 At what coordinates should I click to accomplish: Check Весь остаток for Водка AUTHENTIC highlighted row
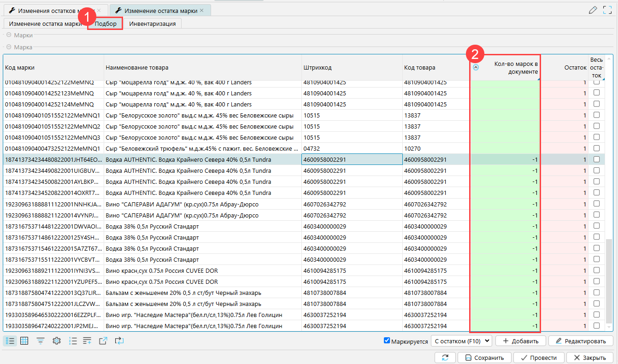596,159
